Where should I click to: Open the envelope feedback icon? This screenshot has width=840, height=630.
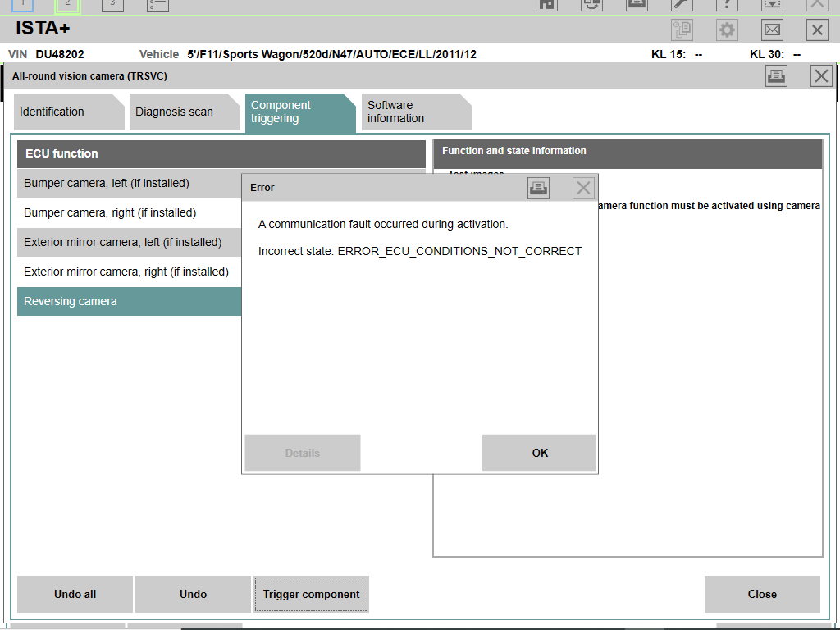[772, 30]
